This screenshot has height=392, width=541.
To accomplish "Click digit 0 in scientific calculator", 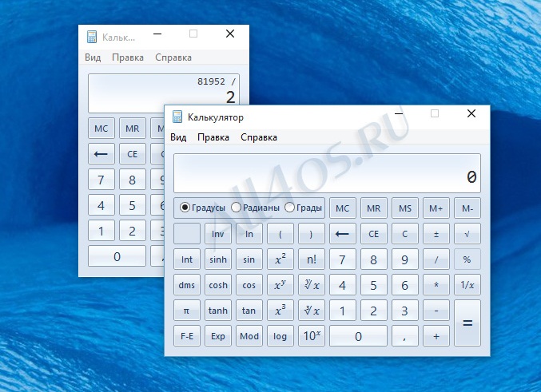I will pyautogui.click(x=358, y=336).
